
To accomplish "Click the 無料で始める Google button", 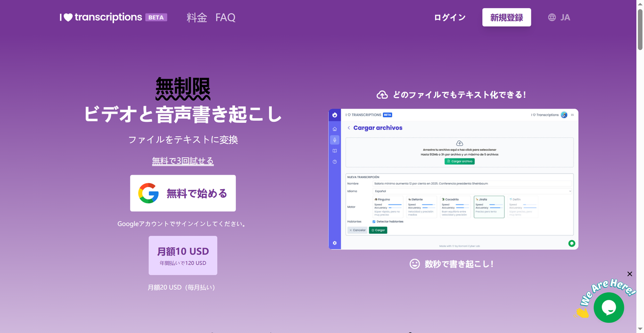I will (x=183, y=193).
